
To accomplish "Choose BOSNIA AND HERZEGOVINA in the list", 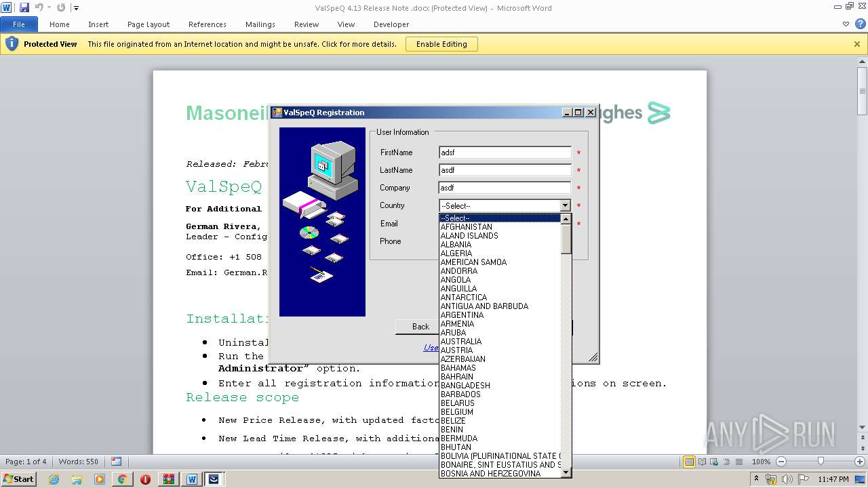I will pyautogui.click(x=500, y=474).
